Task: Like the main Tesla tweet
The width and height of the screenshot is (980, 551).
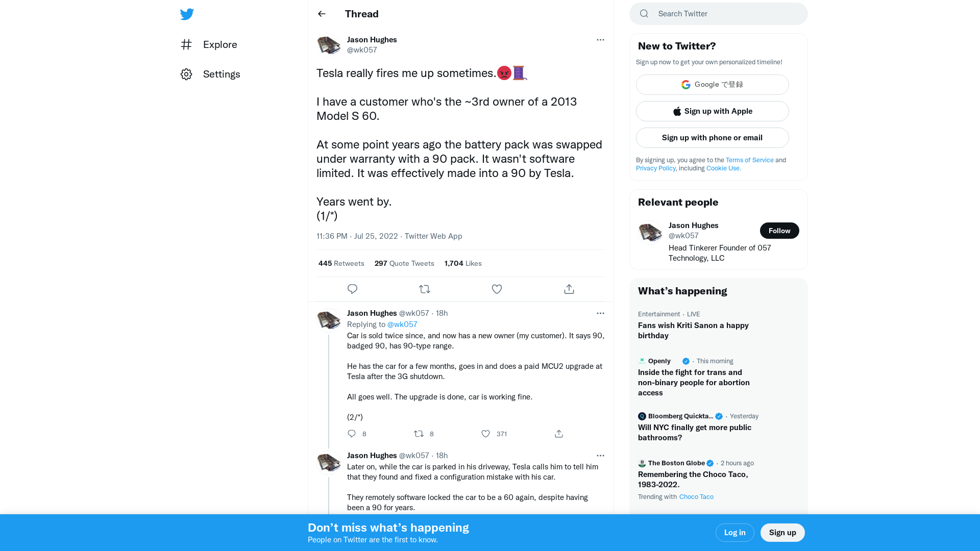Action: tap(497, 289)
